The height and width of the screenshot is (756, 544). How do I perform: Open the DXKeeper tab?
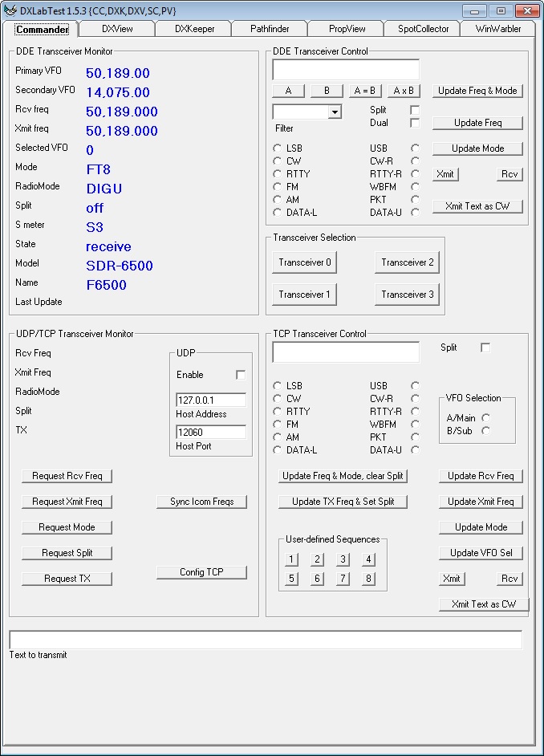click(194, 29)
